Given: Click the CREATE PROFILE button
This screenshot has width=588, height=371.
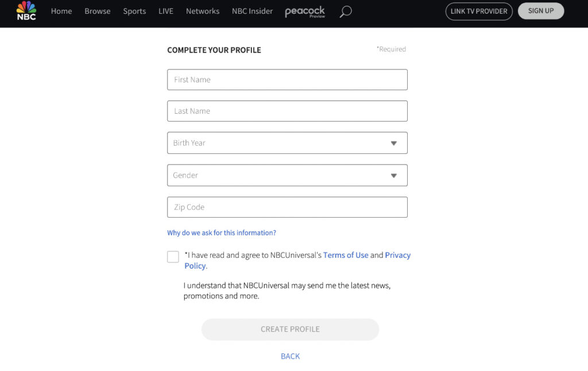Looking at the screenshot, I should 290,329.
